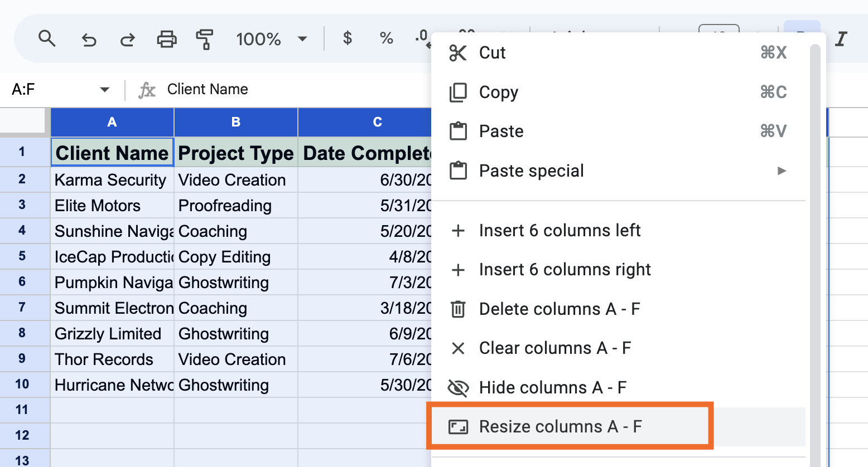This screenshot has width=868, height=467.
Task: Format as percent
Action: tap(386, 38)
